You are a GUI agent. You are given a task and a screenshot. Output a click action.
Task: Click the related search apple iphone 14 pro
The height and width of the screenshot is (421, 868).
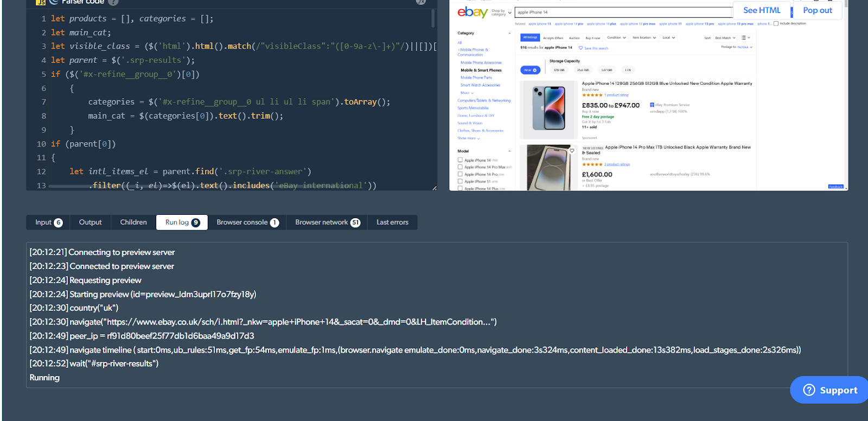click(569, 24)
